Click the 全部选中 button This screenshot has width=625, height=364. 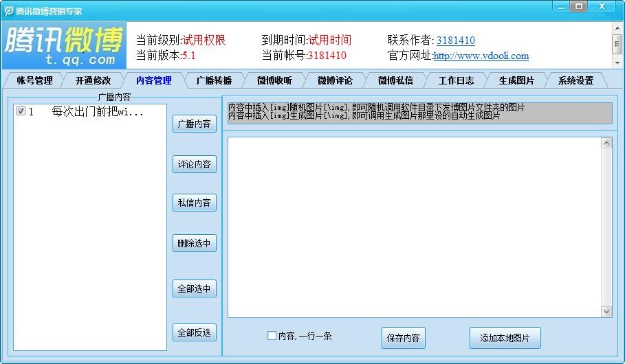coord(194,288)
